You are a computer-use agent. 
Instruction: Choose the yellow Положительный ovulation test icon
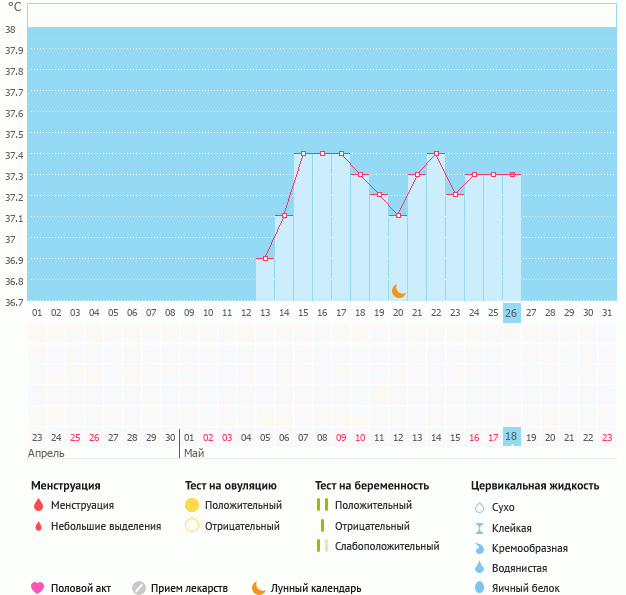pyautogui.click(x=192, y=506)
